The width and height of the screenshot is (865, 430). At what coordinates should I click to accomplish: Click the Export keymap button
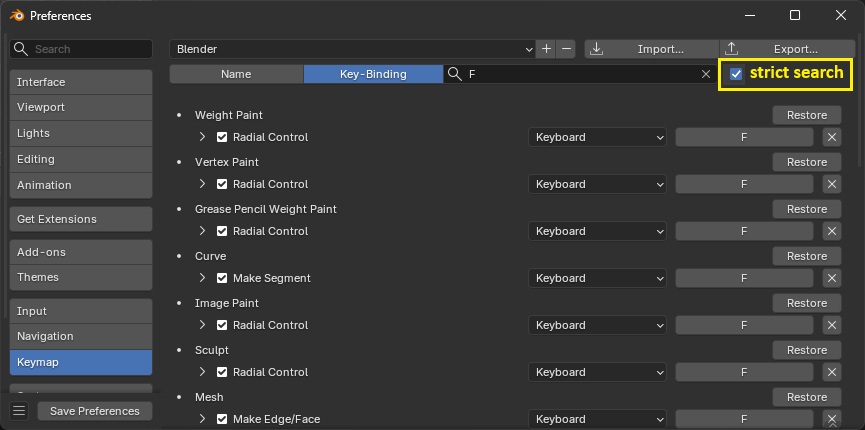pyautogui.click(x=788, y=49)
